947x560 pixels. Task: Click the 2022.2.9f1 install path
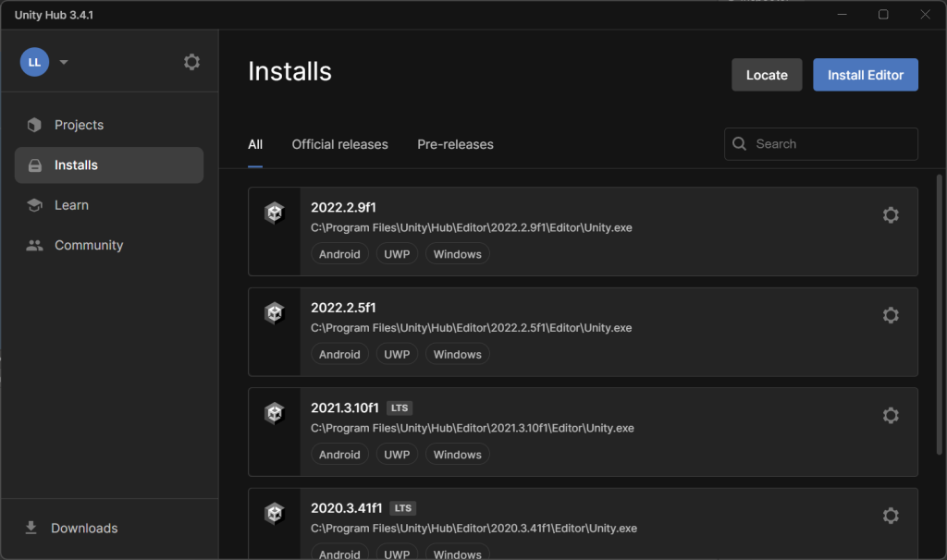pos(471,228)
